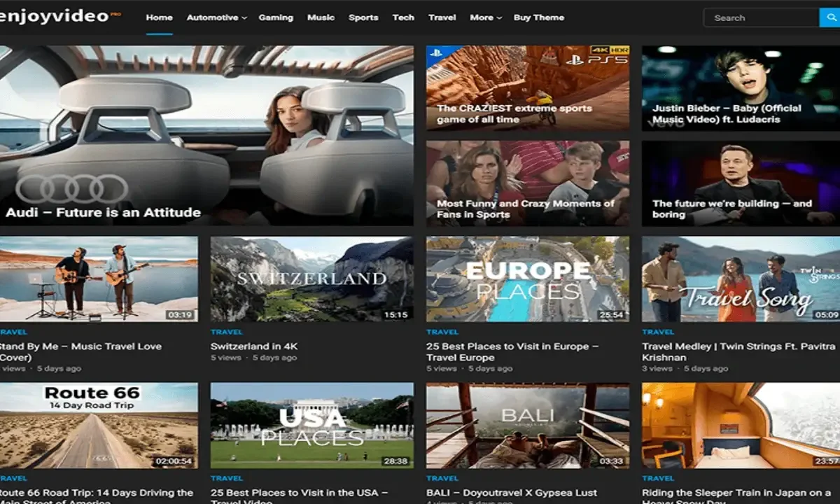This screenshot has width=840, height=504.
Task: Click the 03:19 duration badge on Stand By Me
Action: (x=181, y=315)
